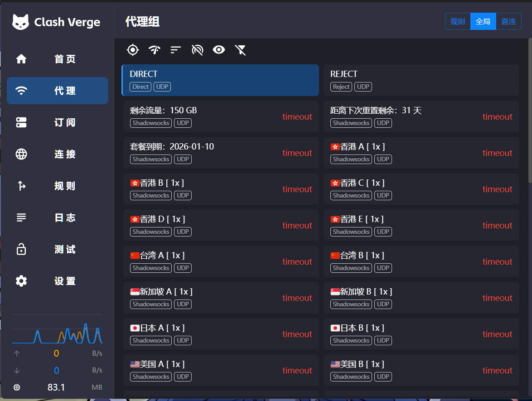Go to the 连接 connections page
Image resolution: width=532 pixels, height=401 pixels.
[x=58, y=154]
